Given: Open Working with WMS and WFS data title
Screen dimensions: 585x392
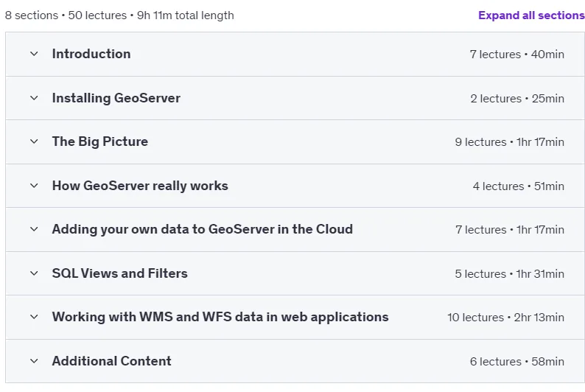Looking at the screenshot, I should click(220, 317).
